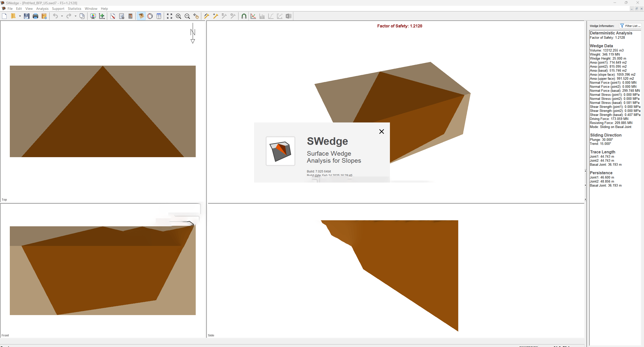Click the Print icon

35,16
